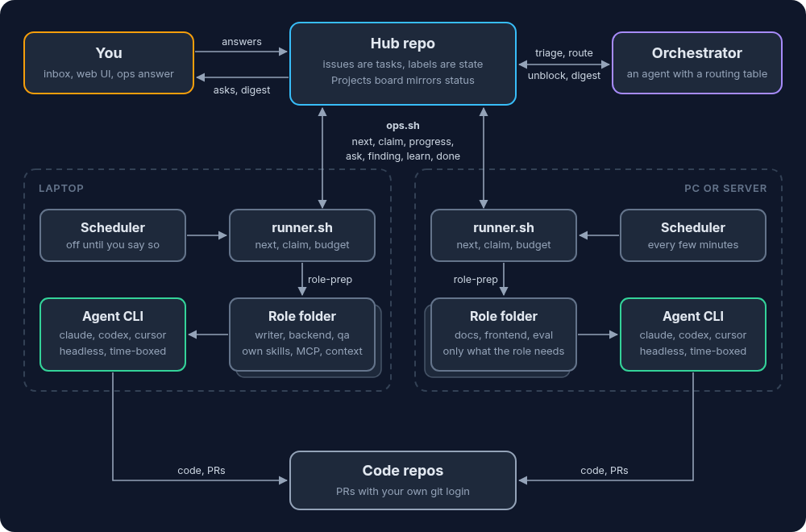Click "code, PRs" label on the PC or server agent's arrow

click(604, 470)
